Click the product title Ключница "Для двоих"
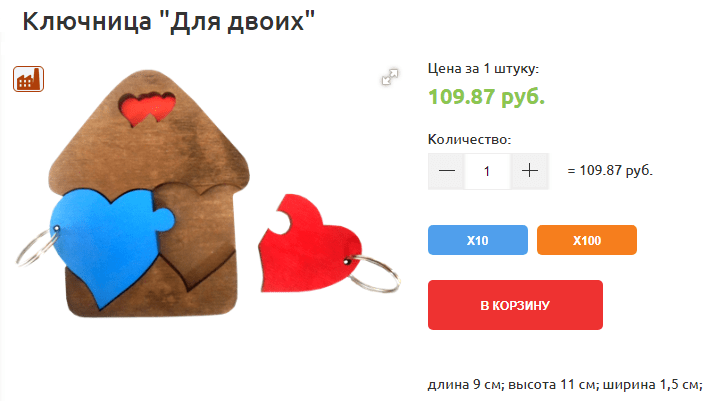 coord(168,21)
